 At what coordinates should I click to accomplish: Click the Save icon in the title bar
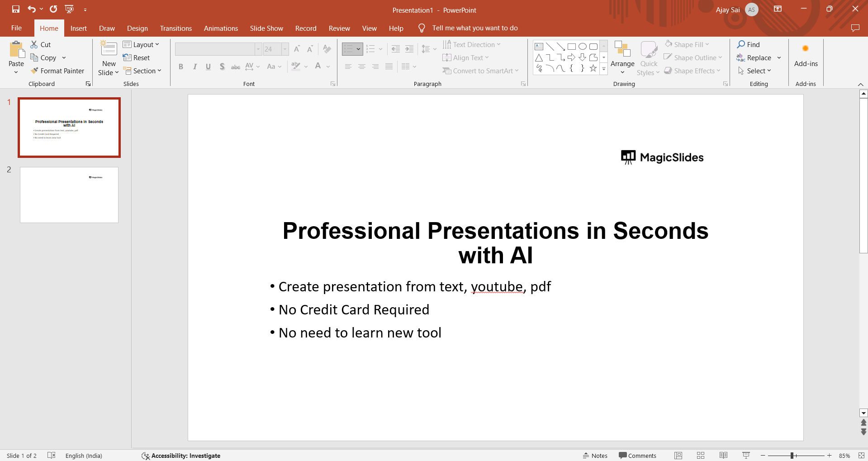(x=16, y=9)
